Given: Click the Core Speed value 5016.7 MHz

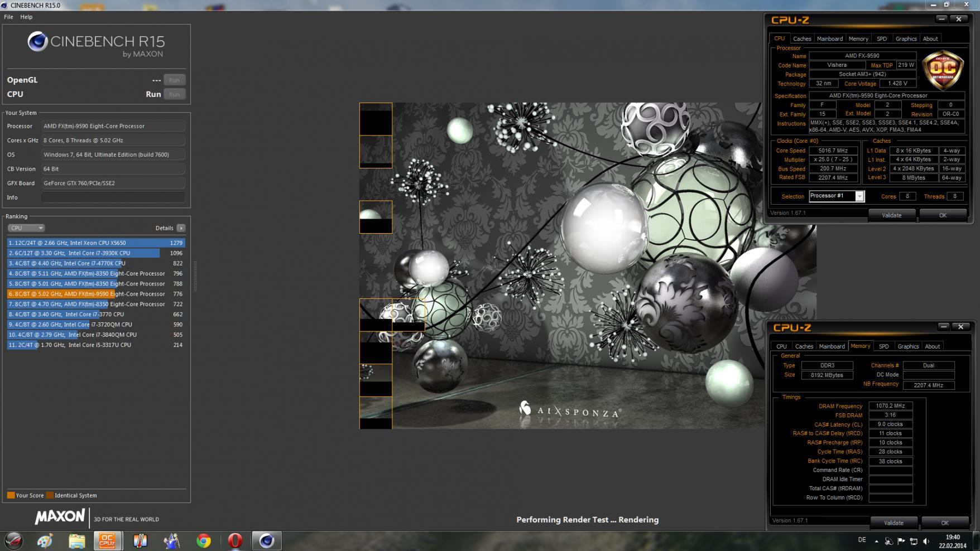Looking at the screenshot, I should click(x=833, y=151).
